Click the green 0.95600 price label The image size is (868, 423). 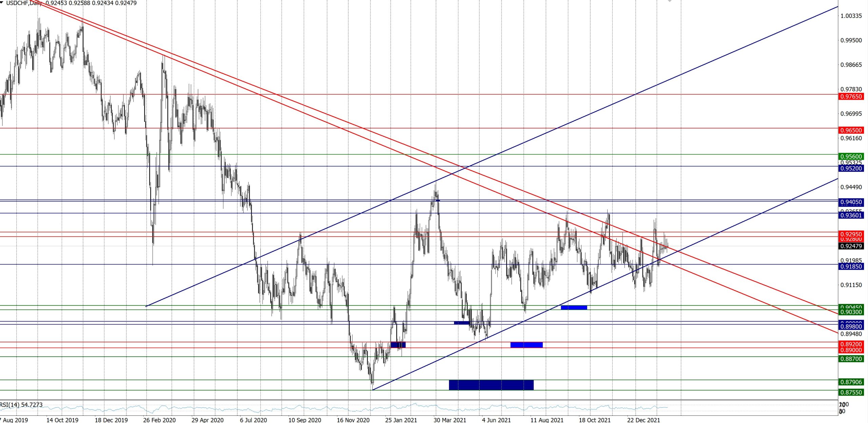tap(851, 157)
